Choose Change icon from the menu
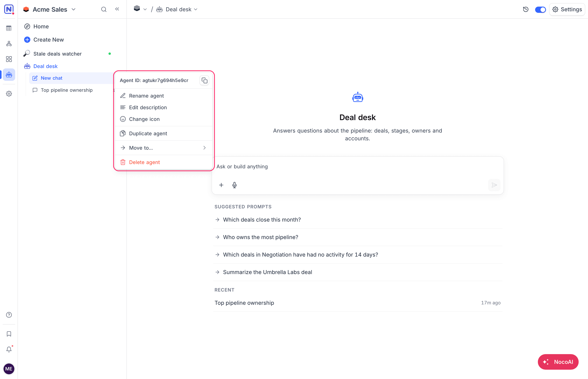Viewport: 588px width, 379px height. 164,119
